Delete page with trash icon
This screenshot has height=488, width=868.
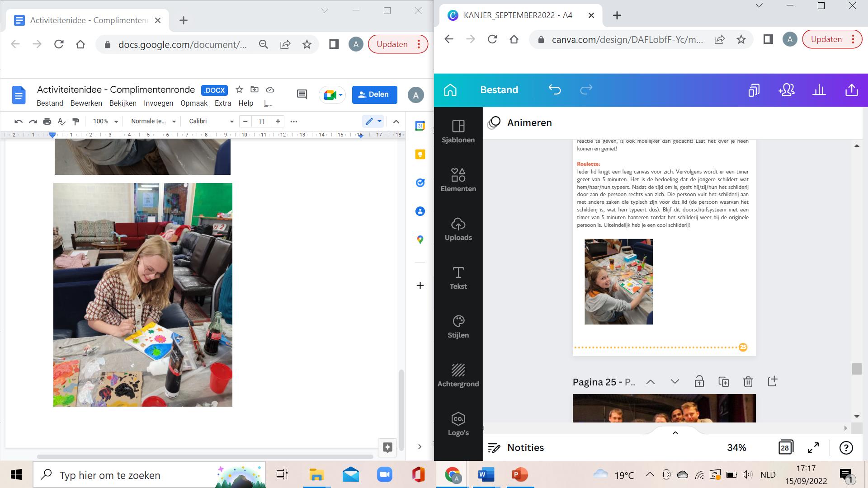[x=748, y=382]
